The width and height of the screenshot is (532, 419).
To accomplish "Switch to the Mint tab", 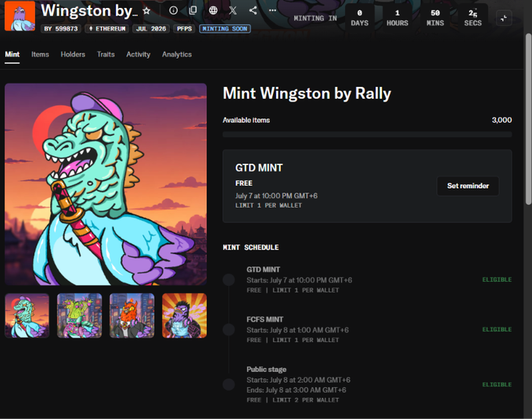I will [x=13, y=54].
